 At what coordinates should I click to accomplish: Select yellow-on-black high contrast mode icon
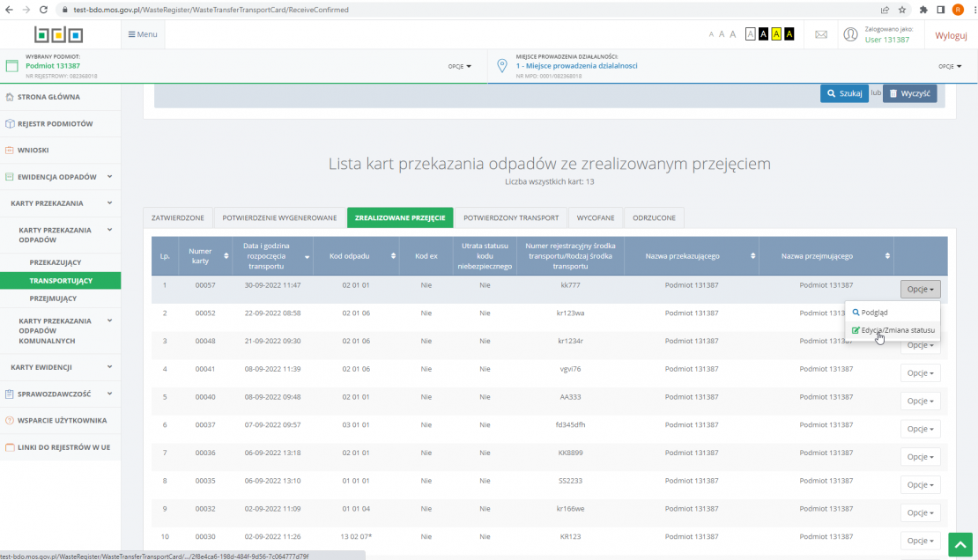click(789, 34)
